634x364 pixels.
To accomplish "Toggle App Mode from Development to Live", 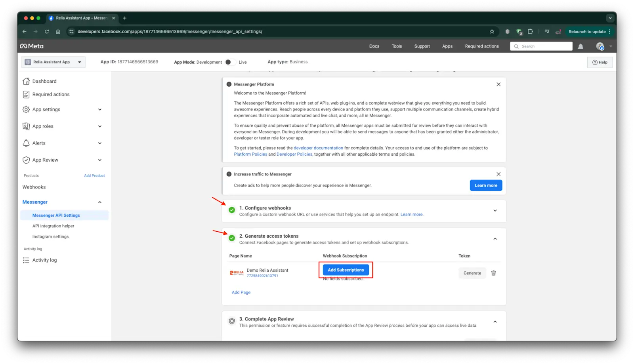I will point(229,62).
